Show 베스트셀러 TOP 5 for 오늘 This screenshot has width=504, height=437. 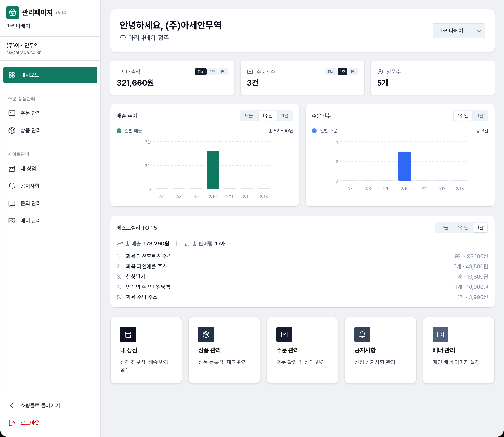444,228
